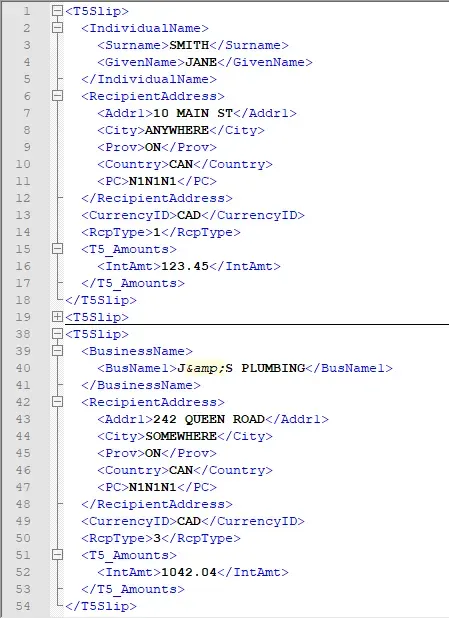Collapse the BusinessName fold on line 39
This screenshot has height=618, width=449.
[x=58, y=351]
